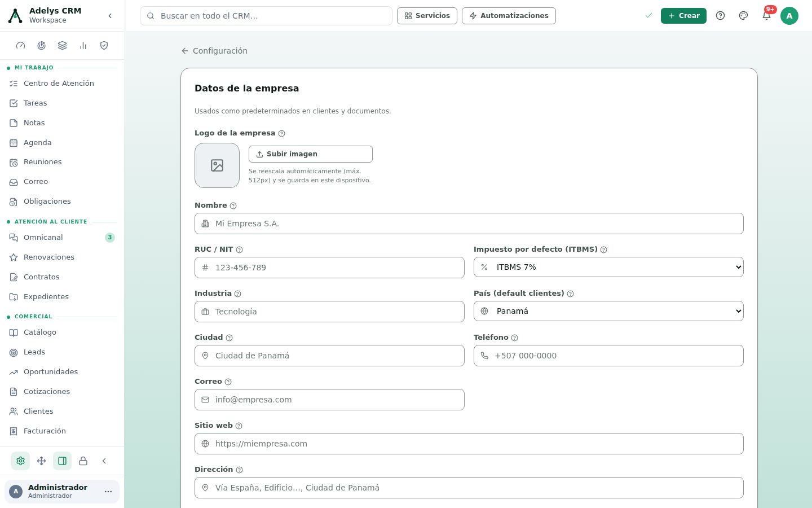
Task: Click the Adelys CRM logo
Action: [x=15, y=16]
